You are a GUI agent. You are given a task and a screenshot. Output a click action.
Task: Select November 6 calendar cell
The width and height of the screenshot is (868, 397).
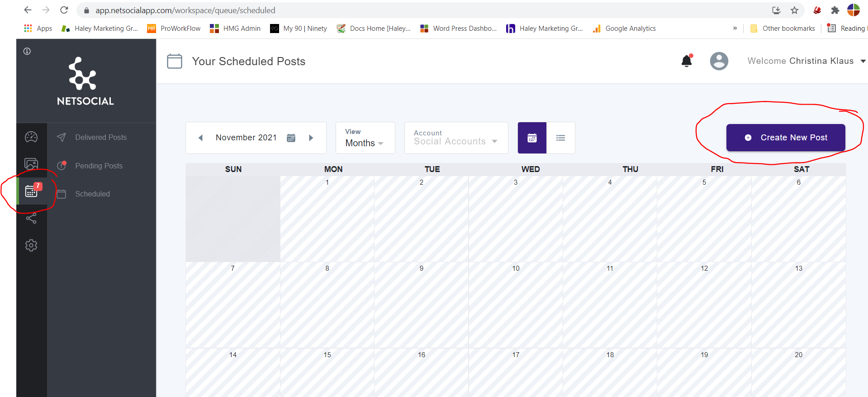tap(799, 219)
